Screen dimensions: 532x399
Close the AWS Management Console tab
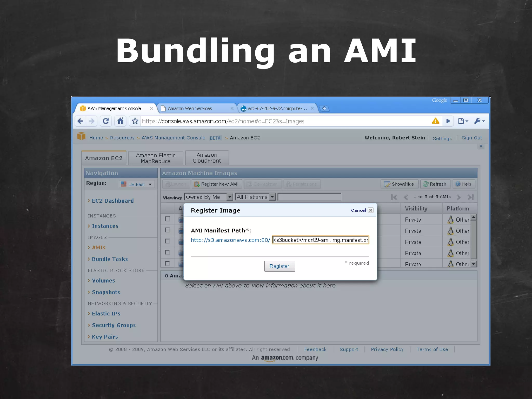point(151,108)
